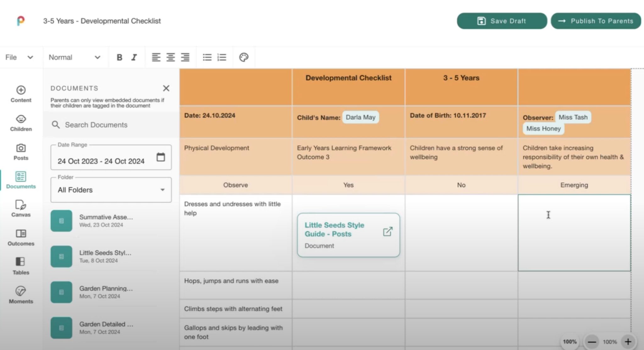Select the Tables sidebar icon
Image resolution: width=644 pixels, height=350 pixels.
20,265
